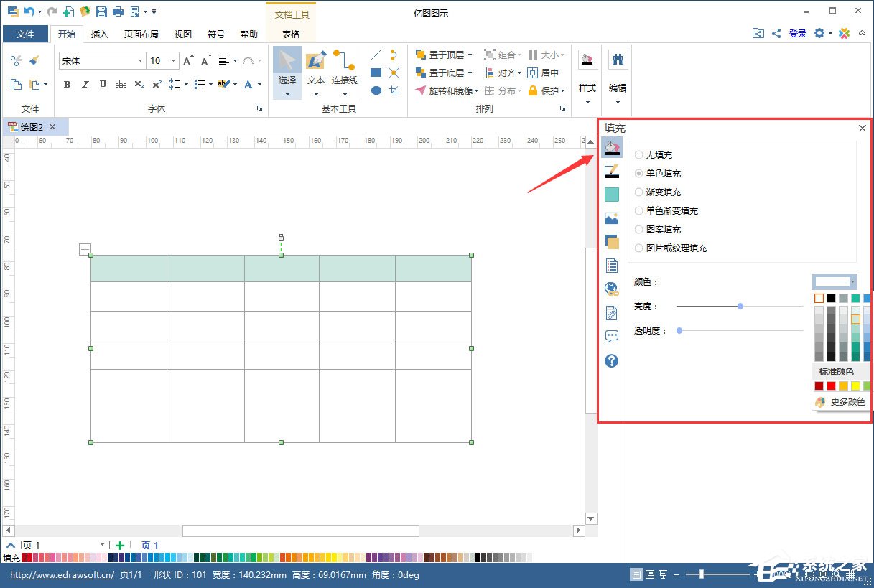Select the red standard color swatch
This screenshot has height=588, width=874.
(831, 386)
